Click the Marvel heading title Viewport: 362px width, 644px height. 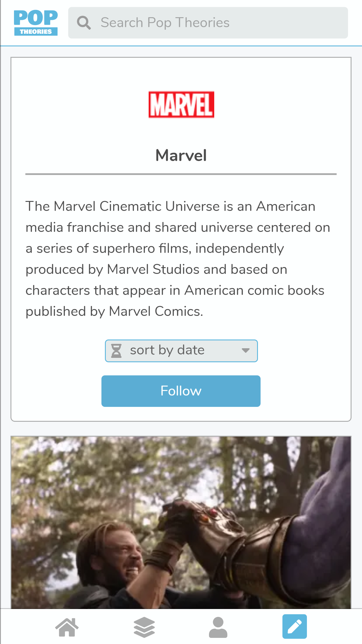pos(181,155)
